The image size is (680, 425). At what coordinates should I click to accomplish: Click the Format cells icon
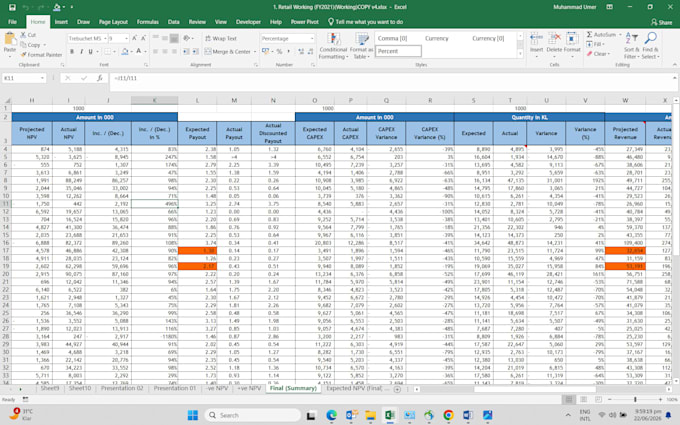(x=572, y=39)
